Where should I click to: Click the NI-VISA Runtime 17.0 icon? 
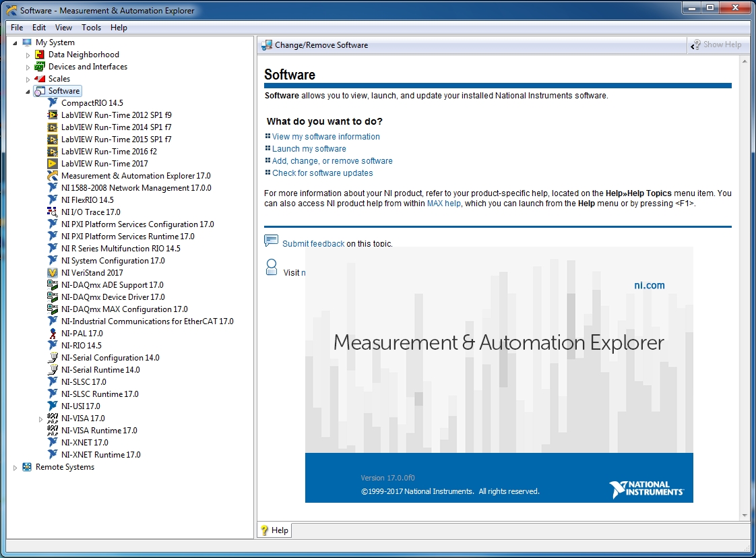53,430
